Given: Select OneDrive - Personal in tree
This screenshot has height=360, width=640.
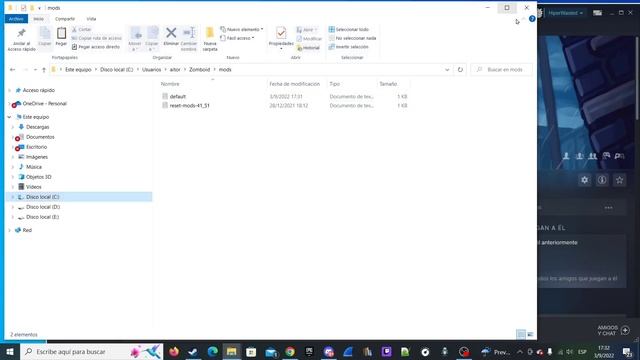Looking at the screenshot, I should point(44,104).
